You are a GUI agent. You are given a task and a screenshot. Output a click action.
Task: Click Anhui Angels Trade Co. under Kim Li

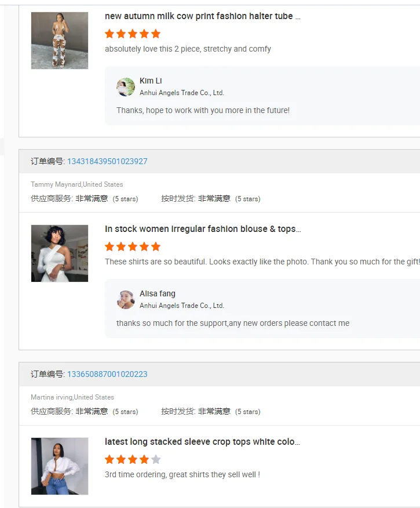click(182, 93)
